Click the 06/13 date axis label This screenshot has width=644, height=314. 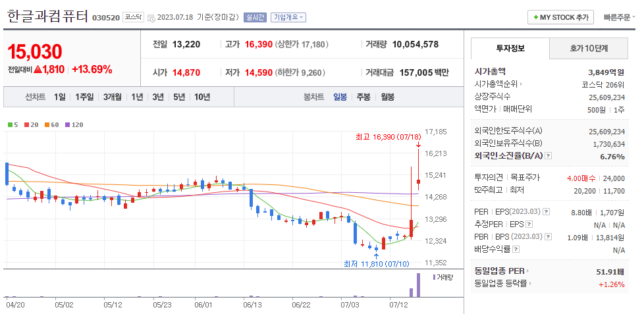pos(252,305)
